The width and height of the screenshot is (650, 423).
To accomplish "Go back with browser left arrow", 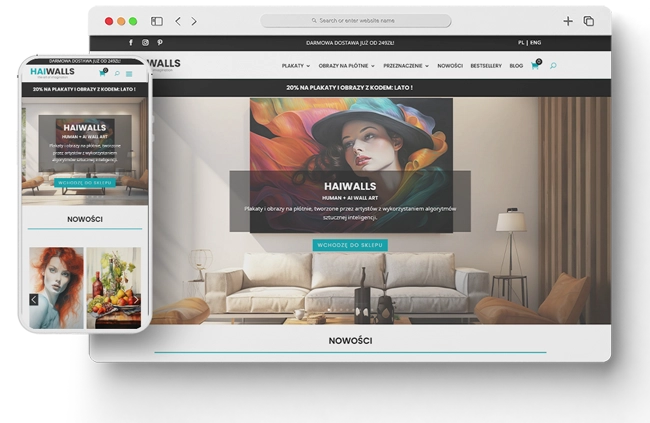I will point(178,21).
